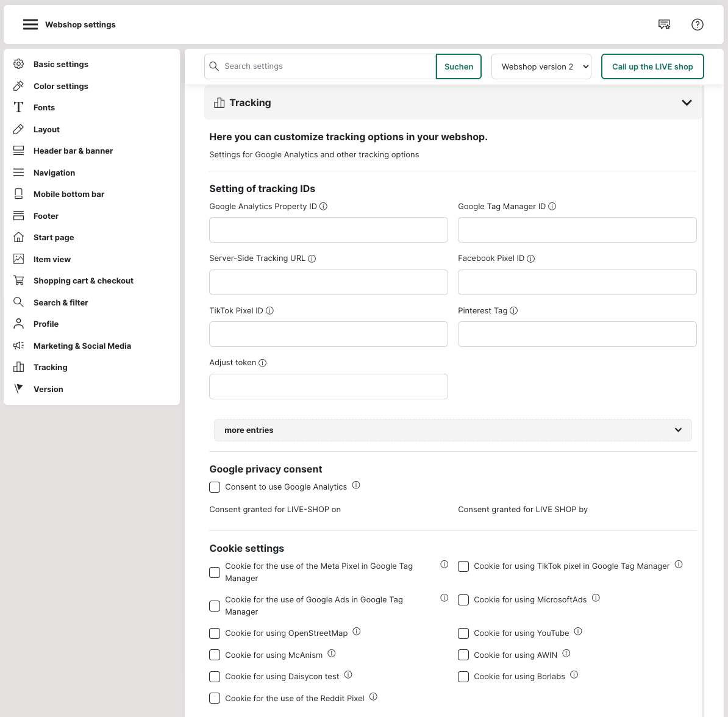Viewport: 728px width, 717px height.
Task: Check Cookie for using OpenStreetMap
Action: (215, 633)
